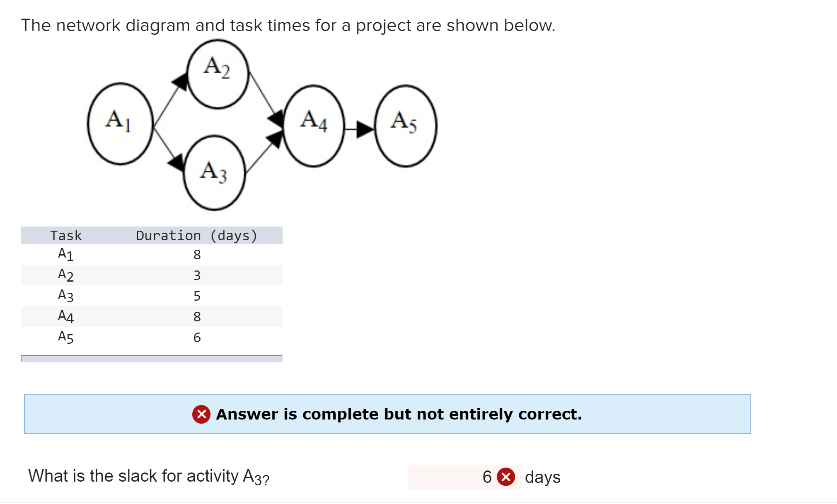
Task: Select the 'Answer is complete but not entirely correct' banner
Action: click(387, 414)
